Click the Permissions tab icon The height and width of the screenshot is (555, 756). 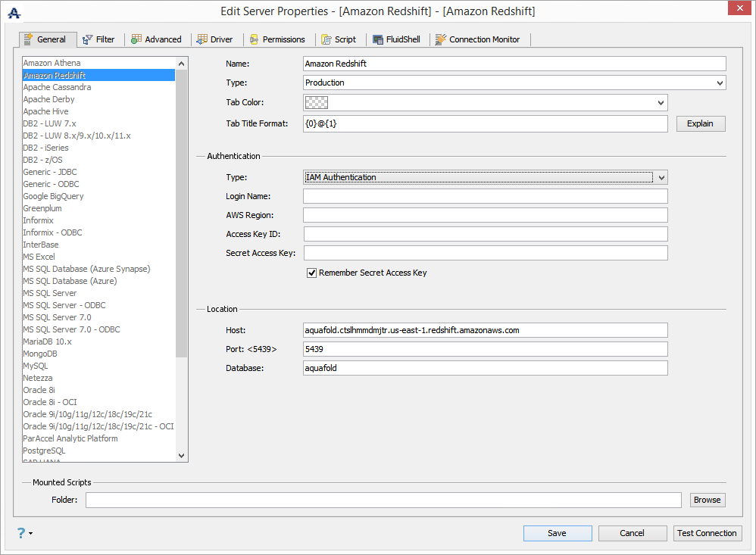pos(255,39)
